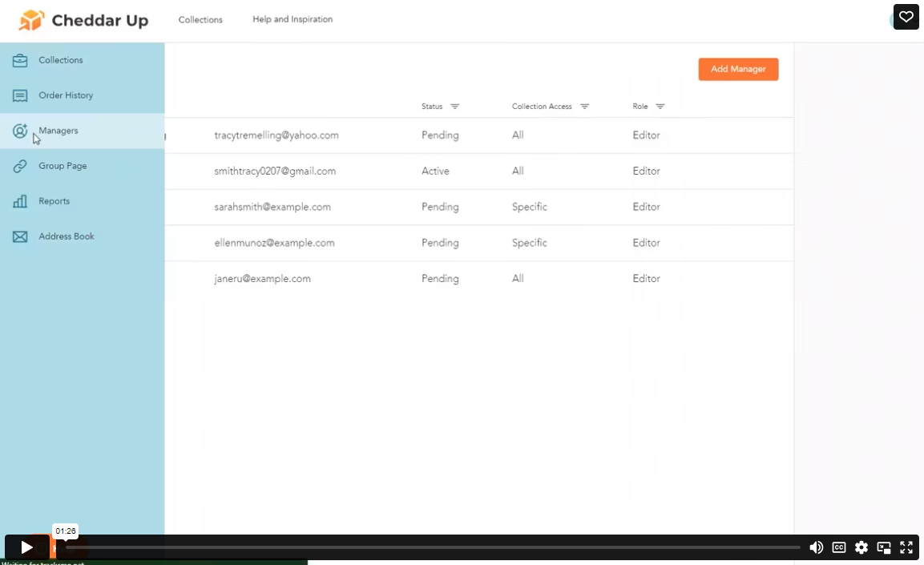
Task: Click the Managers person icon
Action: (x=20, y=131)
